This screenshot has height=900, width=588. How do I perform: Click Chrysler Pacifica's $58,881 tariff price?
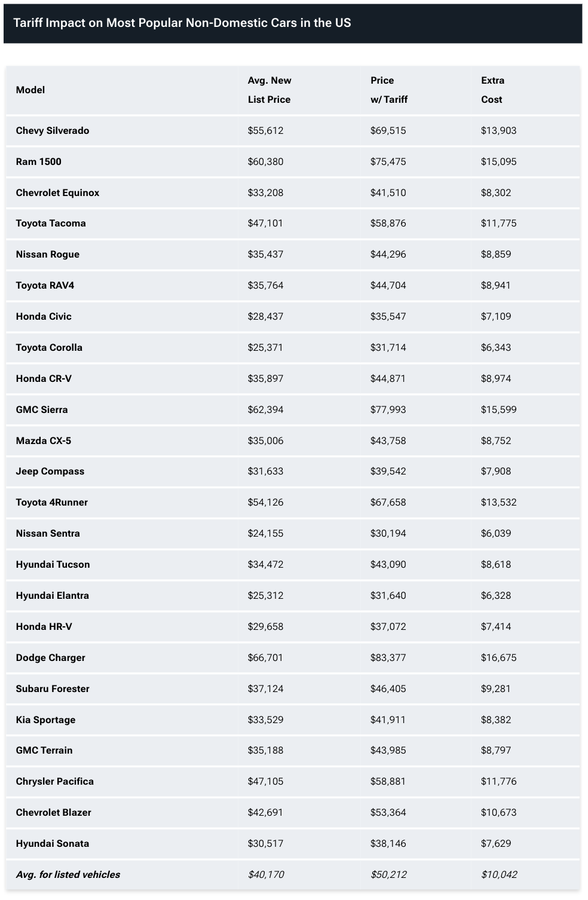coord(388,781)
